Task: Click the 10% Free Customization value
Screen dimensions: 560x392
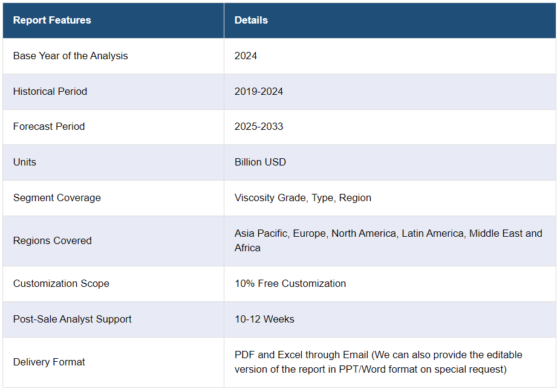Action: coord(290,284)
